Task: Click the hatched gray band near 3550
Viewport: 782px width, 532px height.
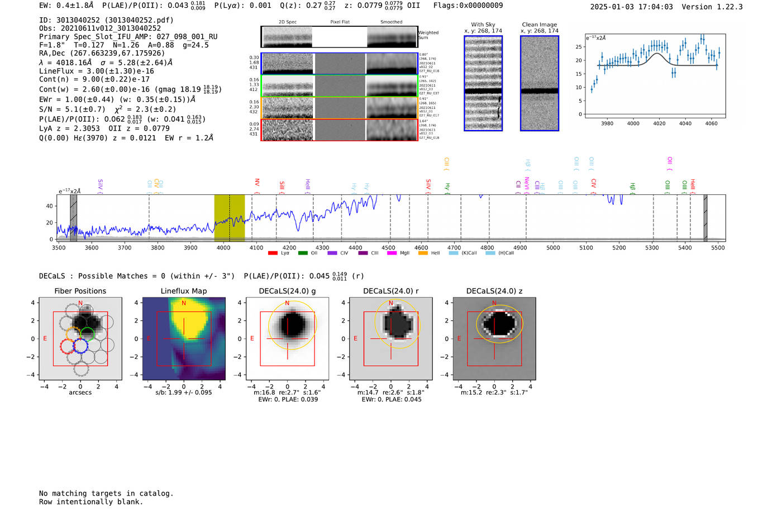Action: point(73,218)
